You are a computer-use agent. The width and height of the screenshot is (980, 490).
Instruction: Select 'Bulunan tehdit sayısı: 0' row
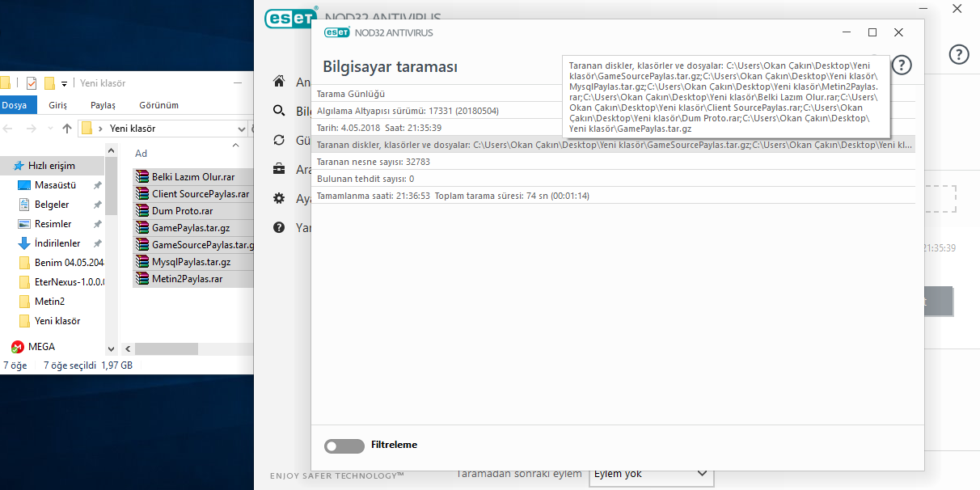tap(615, 179)
